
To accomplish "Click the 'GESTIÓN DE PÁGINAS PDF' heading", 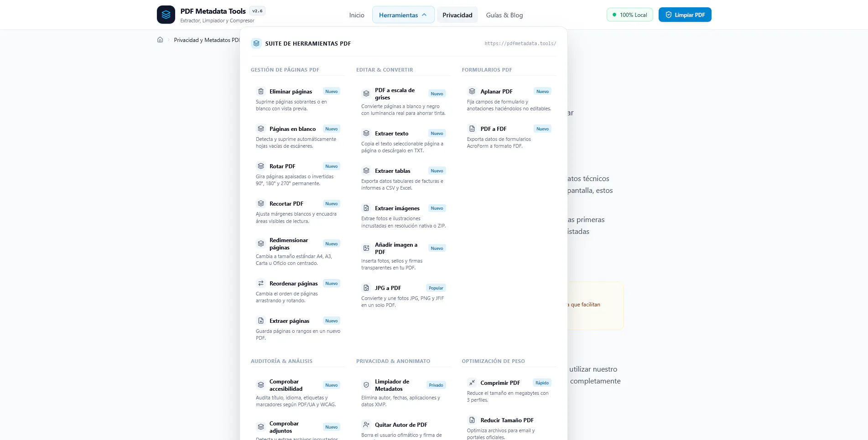I will 285,70.
